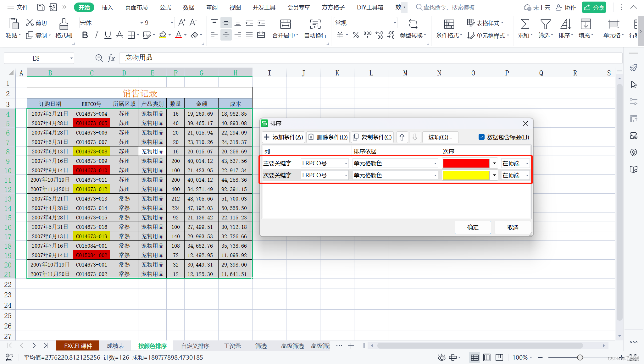644x364 pixels.
Task: Click the yellow color swatch in secondary key
Action: [x=466, y=175]
